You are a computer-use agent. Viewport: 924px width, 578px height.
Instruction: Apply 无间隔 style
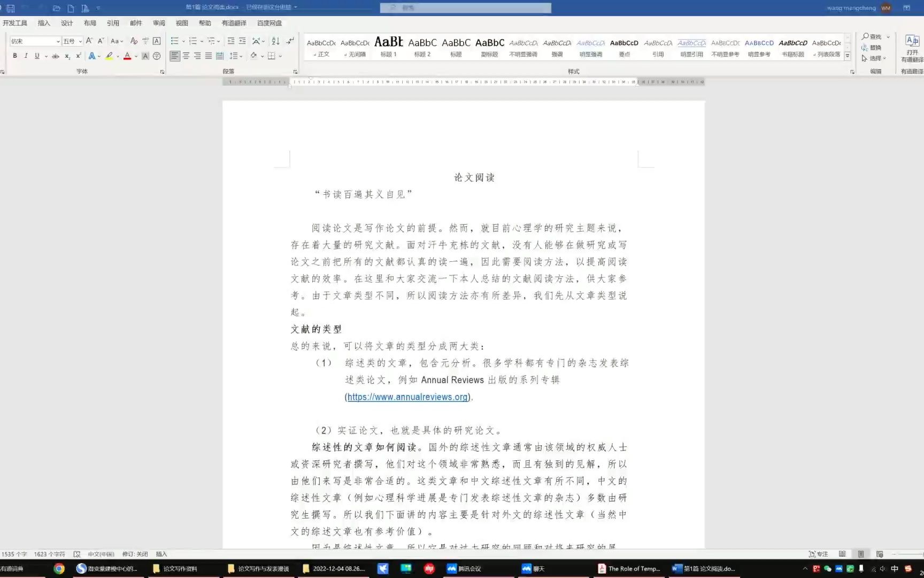pos(355,48)
